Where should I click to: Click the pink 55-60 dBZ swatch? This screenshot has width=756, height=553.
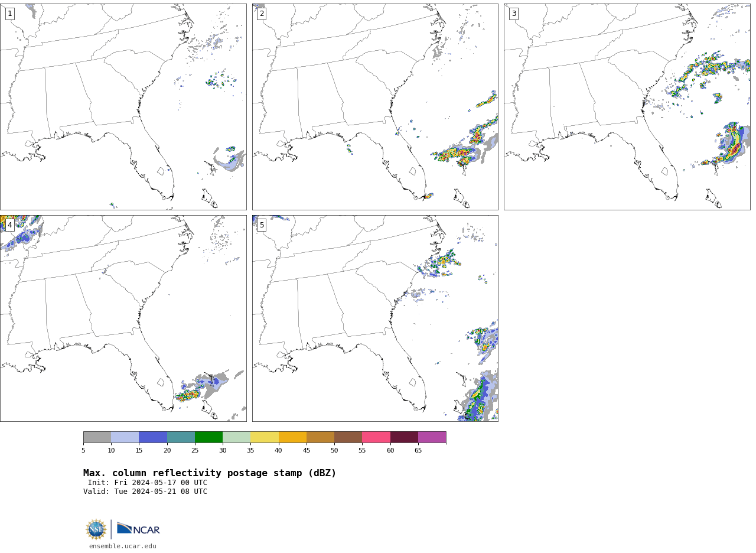(376, 437)
